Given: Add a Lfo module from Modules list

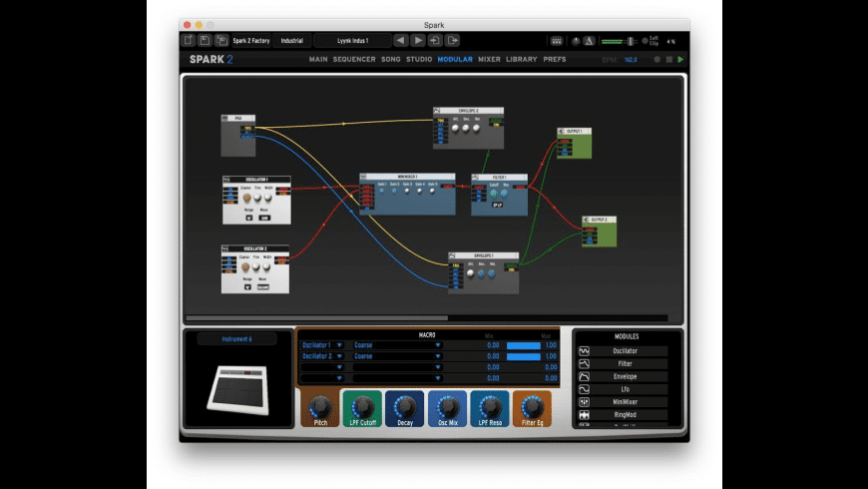Looking at the screenshot, I should (624, 389).
